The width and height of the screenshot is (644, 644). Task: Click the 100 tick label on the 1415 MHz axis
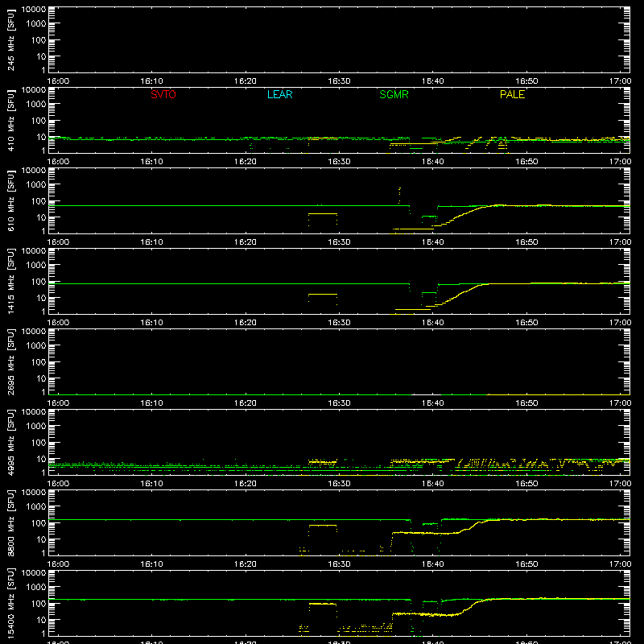39,282
